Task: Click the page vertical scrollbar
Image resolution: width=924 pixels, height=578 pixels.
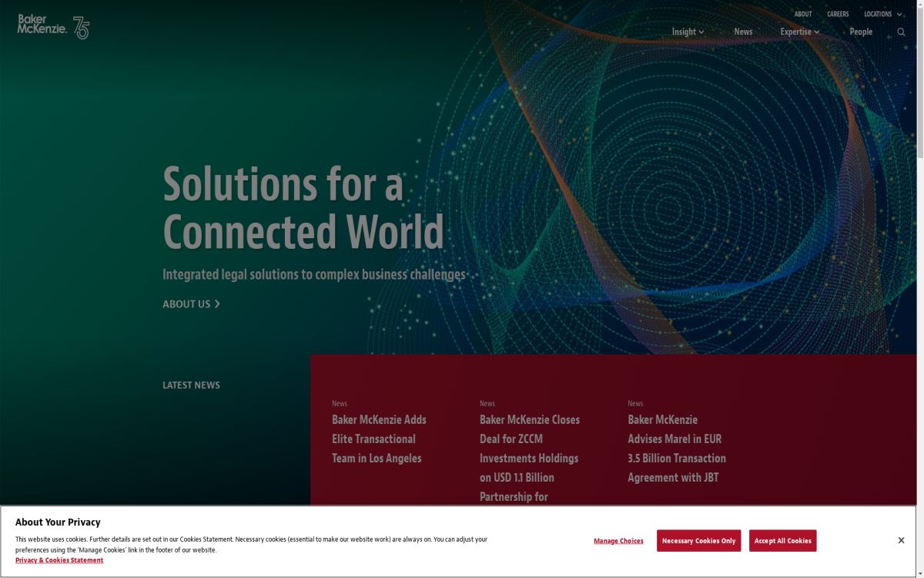Action: [919, 231]
